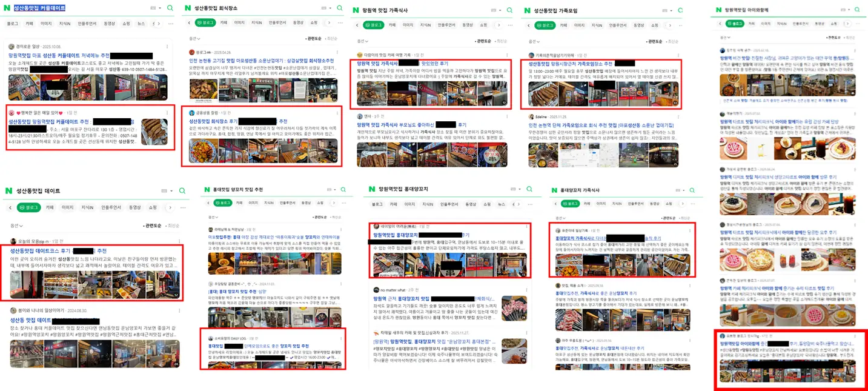The width and height of the screenshot is (868, 391).
Task: Click three-dot more icon in 성산동맛집 커플데이트 tab bar
Action: tap(172, 24)
